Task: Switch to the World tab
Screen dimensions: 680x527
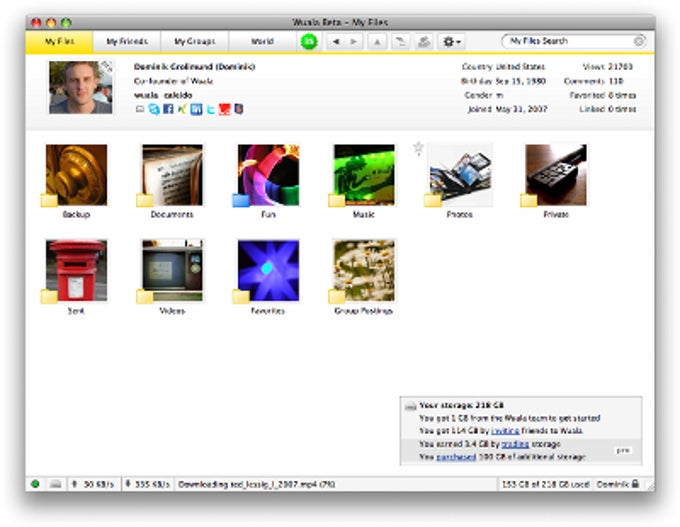Action: coord(262,41)
